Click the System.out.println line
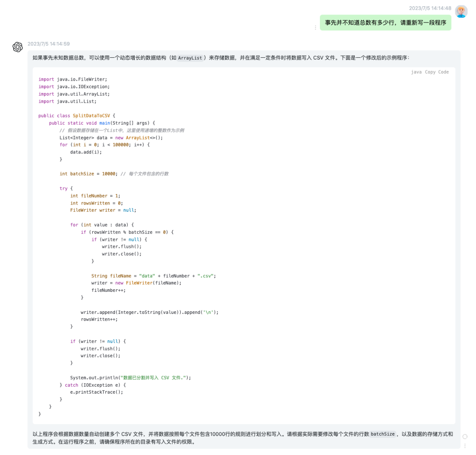 pyautogui.click(x=130, y=377)
